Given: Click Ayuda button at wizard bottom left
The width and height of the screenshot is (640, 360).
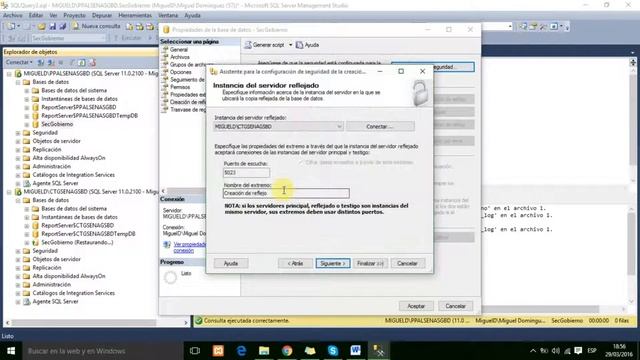Looking at the screenshot, I should [231, 263].
